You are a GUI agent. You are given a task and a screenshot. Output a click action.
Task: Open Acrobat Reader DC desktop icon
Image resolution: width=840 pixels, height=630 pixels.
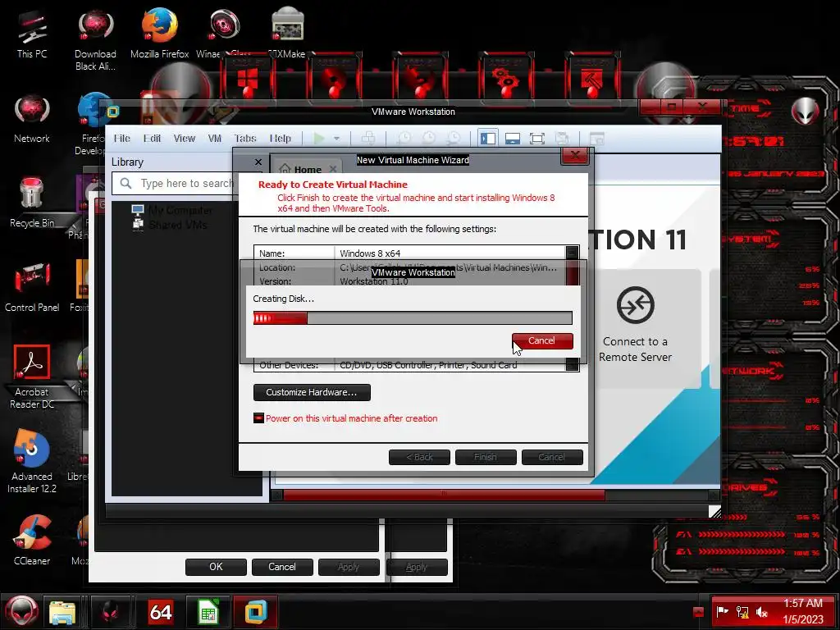(32, 377)
